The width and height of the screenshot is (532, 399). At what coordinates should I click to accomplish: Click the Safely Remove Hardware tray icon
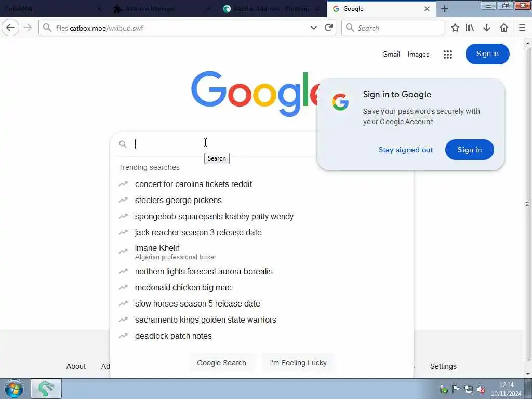click(x=443, y=390)
